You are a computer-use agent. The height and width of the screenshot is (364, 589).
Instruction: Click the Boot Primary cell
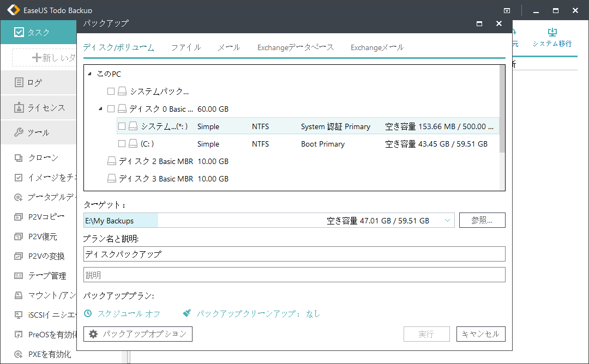(323, 144)
